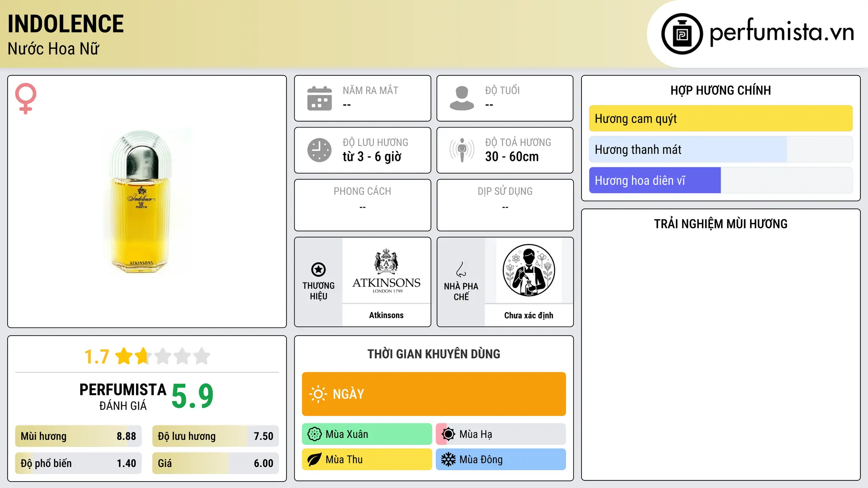Click the snowflake icon for Mùa Đông
This screenshot has height=488, width=868.
448,460
